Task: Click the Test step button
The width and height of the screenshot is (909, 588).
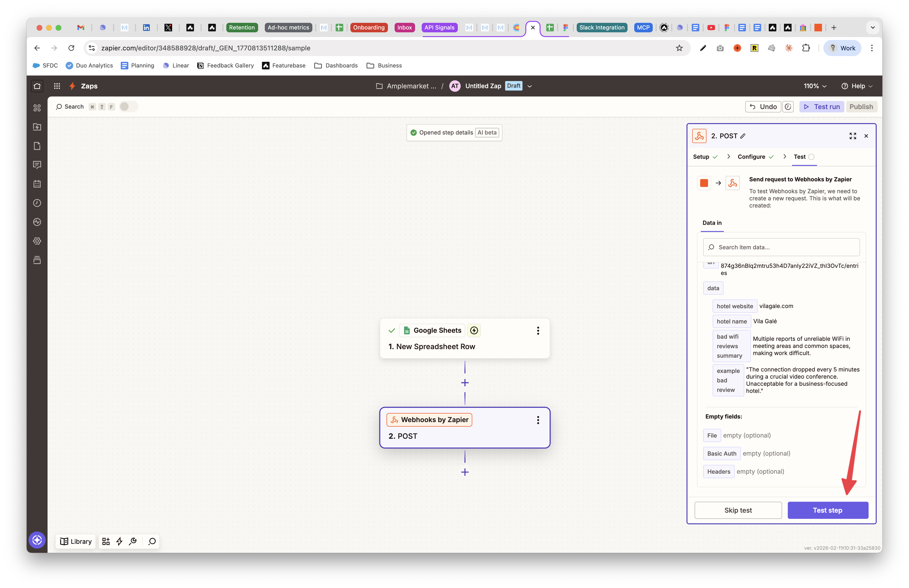Action: click(x=827, y=510)
